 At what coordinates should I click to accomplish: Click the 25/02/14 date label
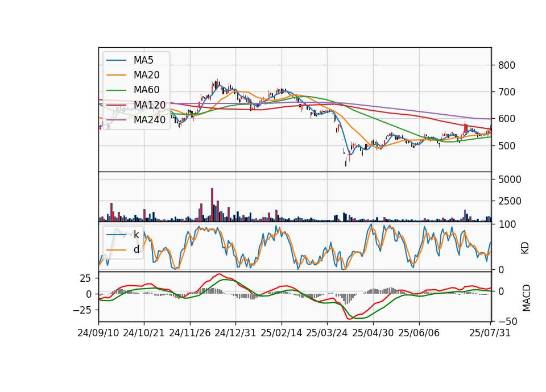pyautogui.click(x=282, y=333)
